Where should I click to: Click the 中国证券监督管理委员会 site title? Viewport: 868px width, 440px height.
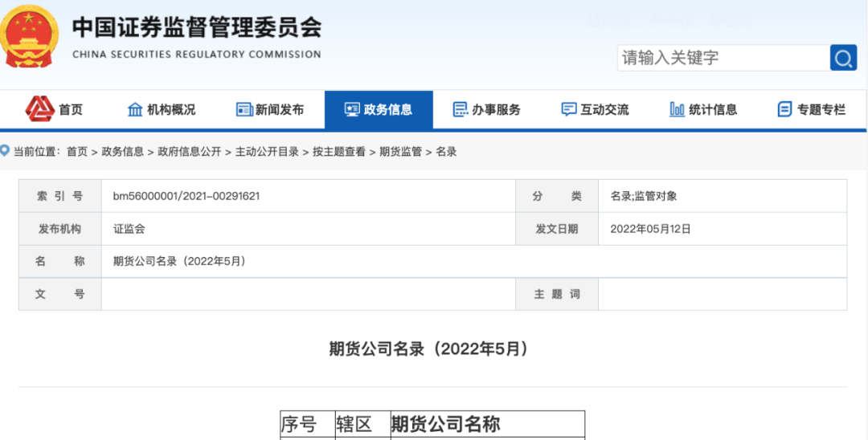pos(197,27)
